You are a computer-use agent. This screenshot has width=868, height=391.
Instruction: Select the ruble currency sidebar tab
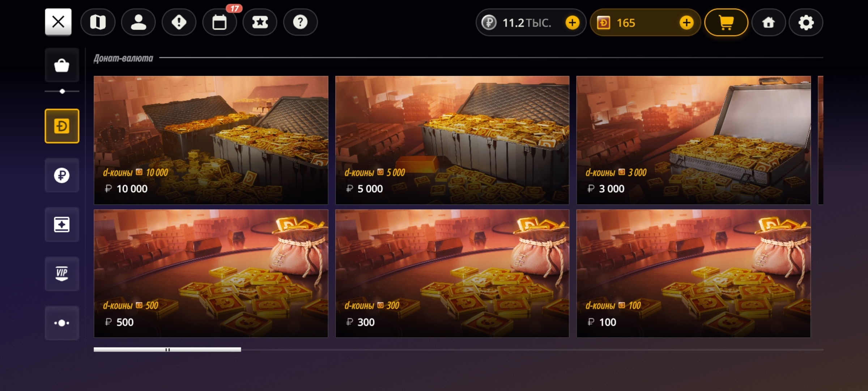pyautogui.click(x=62, y=175)
